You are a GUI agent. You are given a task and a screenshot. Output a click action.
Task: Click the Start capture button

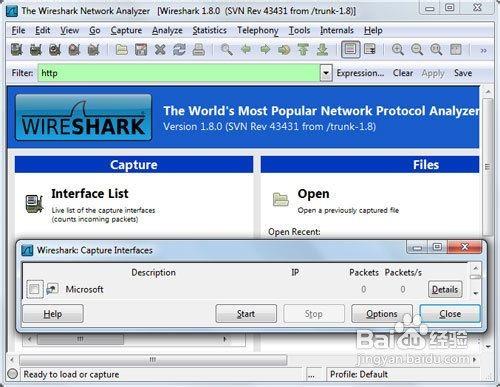(246, 314)
